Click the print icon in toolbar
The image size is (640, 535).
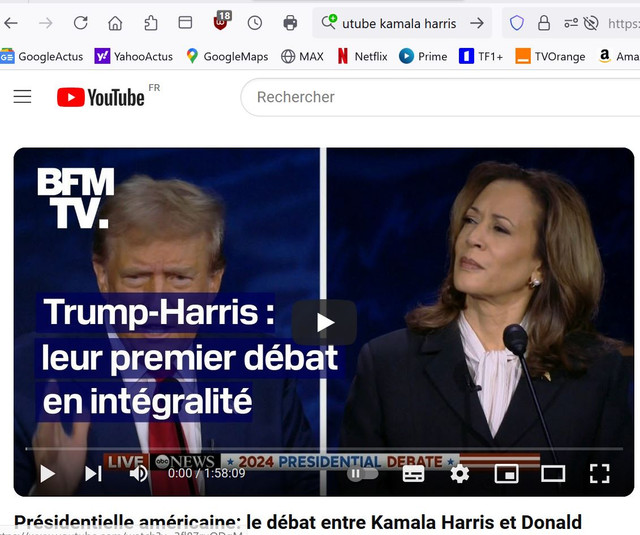[290, 23]
